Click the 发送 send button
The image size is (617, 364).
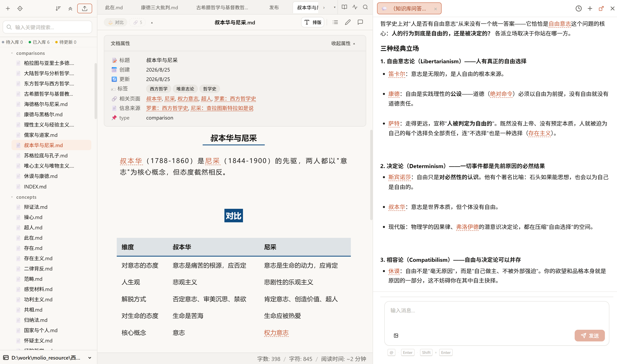click(x=589, y=336)
